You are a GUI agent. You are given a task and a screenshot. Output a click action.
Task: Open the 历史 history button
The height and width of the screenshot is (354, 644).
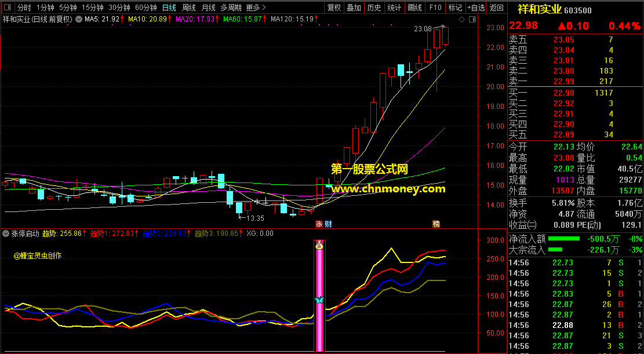tap(374, 8)
